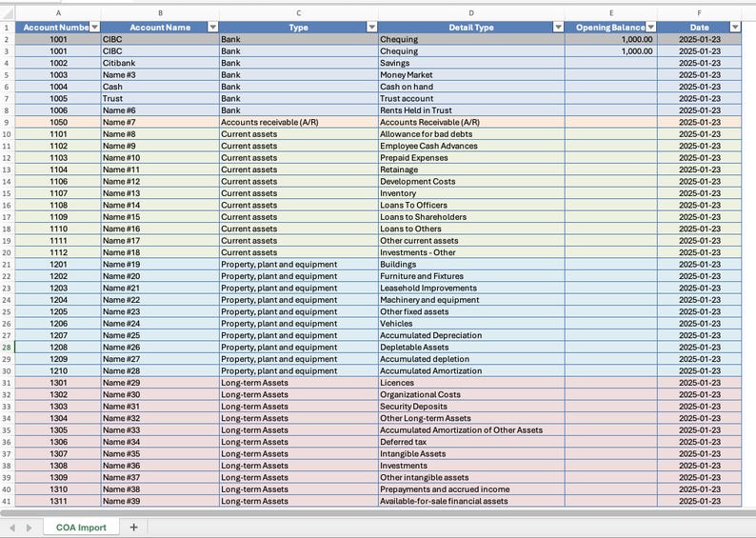This screenshot has height=538, width=756.
Task: Click the Name #29 cell
Action: tap(160, 382)
